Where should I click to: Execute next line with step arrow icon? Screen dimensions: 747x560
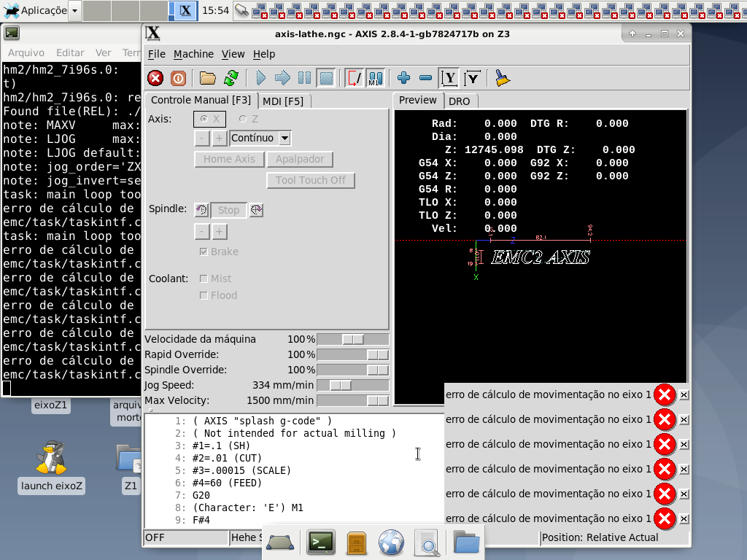pos(282,78)
